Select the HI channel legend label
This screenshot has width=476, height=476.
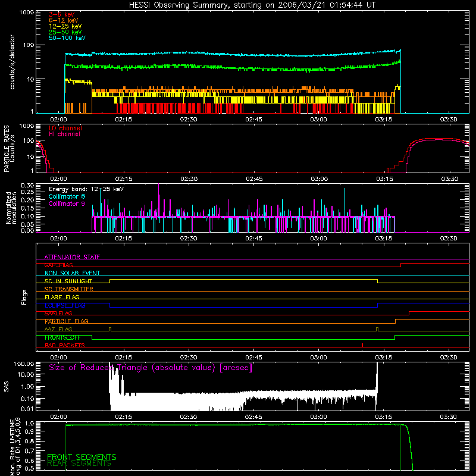65,134
